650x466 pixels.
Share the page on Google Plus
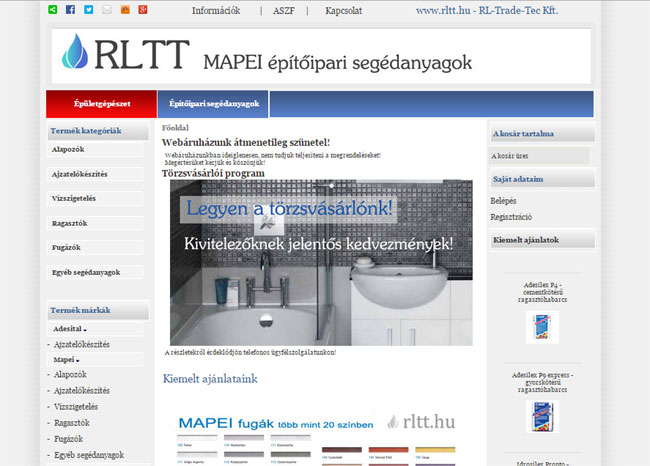click(x=143, y=10)
